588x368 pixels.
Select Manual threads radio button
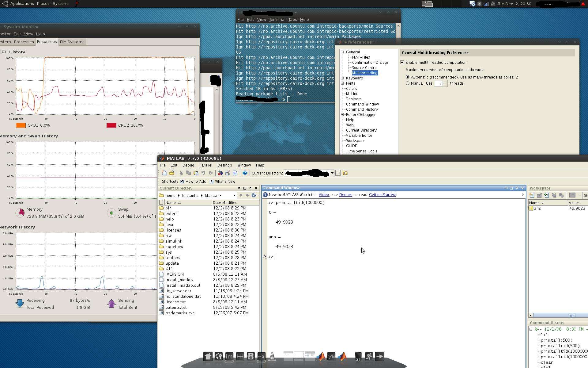pos(408,83)
